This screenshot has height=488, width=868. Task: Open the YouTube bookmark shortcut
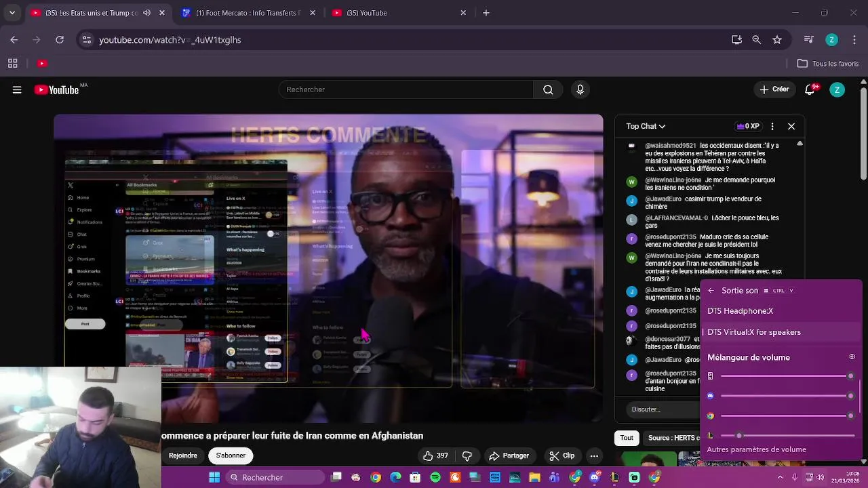tap(42, 63)
